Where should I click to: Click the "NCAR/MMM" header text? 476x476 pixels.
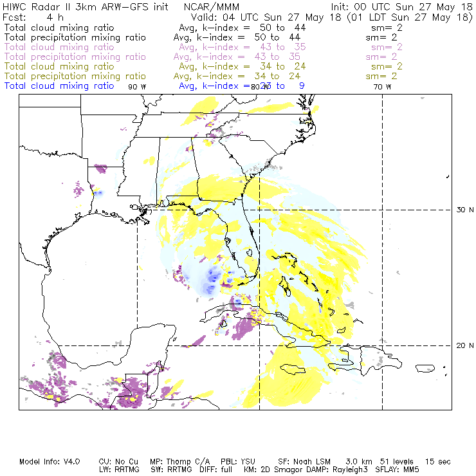pos(211,7)
